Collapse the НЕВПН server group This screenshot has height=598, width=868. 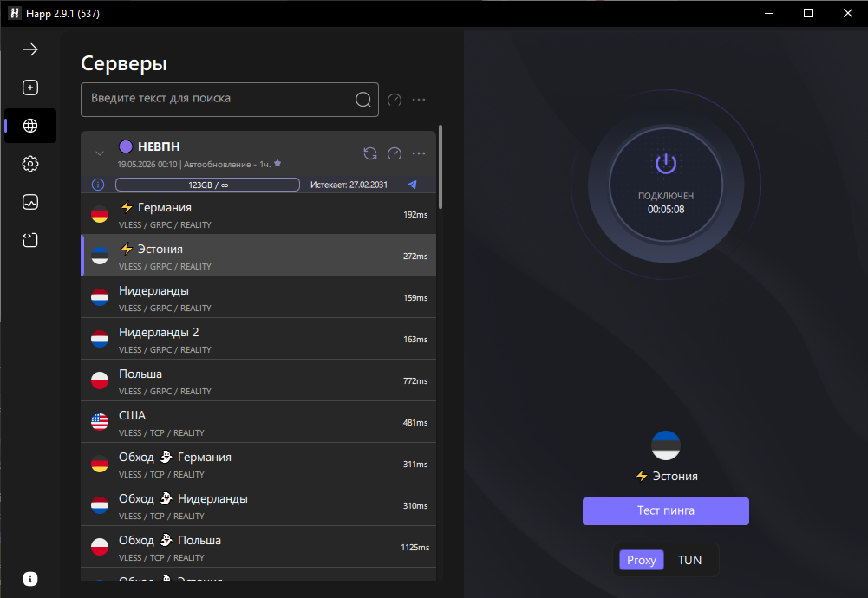tap(100, 153)
